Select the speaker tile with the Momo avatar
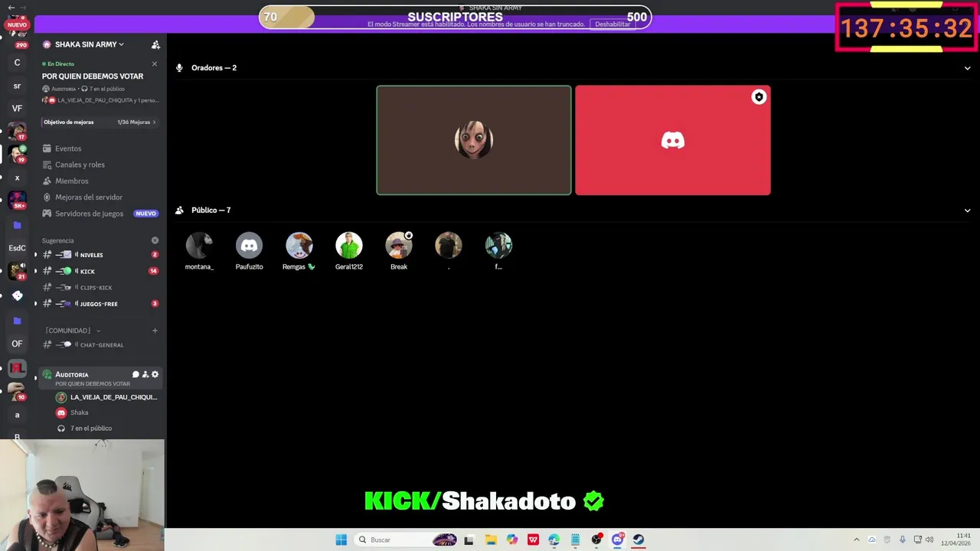 point(474,140)
